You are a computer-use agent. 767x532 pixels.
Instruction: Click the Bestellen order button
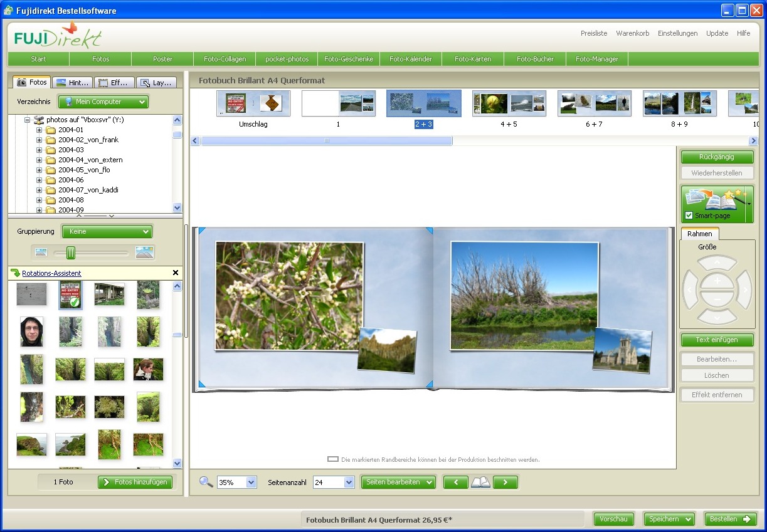[730, 519]
